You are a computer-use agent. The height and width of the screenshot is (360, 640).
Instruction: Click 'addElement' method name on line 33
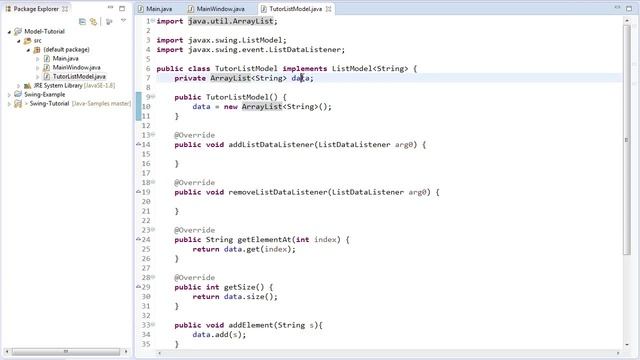(251, 325)
